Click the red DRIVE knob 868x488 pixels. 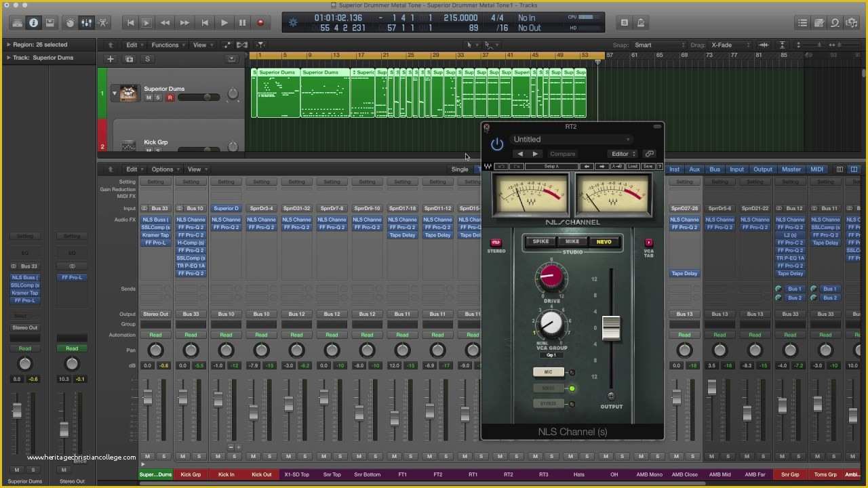tap(551, 277)
